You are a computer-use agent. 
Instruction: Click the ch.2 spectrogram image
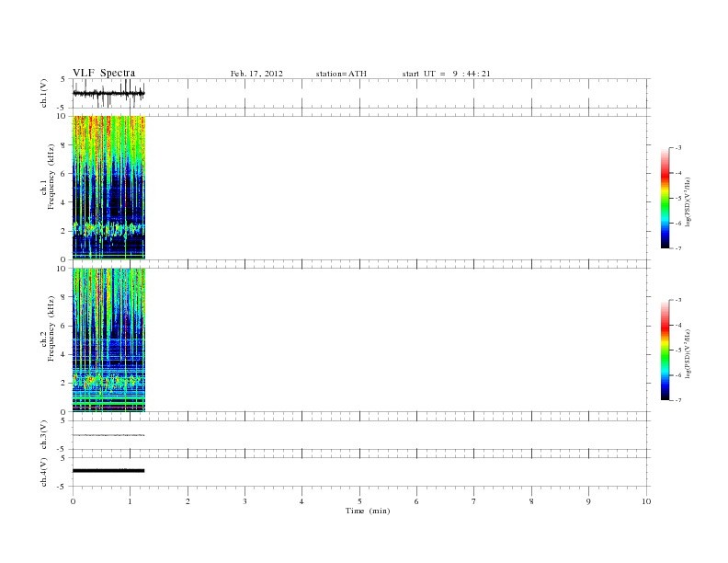(x=109, y=340)
